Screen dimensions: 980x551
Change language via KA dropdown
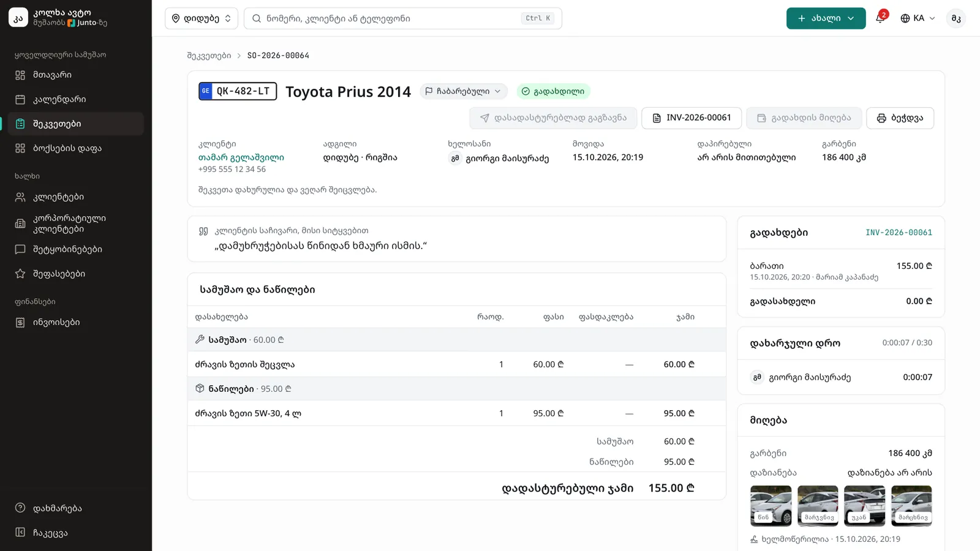click(918, 18)
